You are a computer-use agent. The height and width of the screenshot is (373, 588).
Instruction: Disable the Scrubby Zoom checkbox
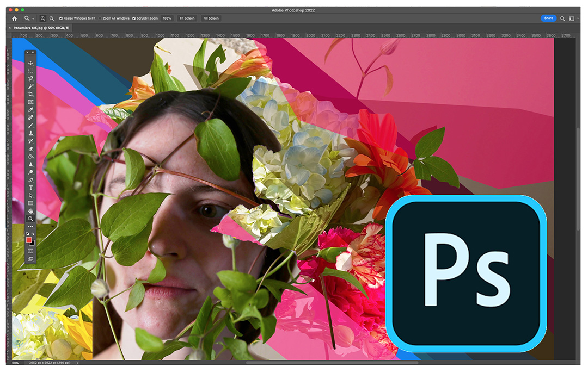point(134,18)
